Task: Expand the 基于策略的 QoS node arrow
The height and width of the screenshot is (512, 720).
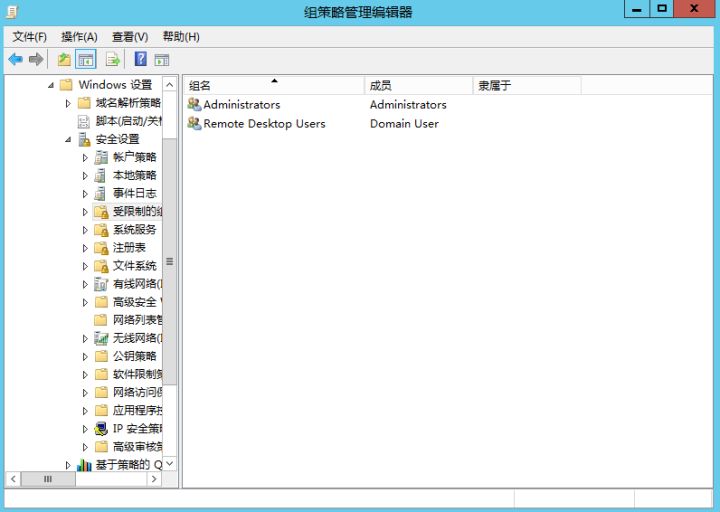Action: pyautogui.click(x=68, y=465)
